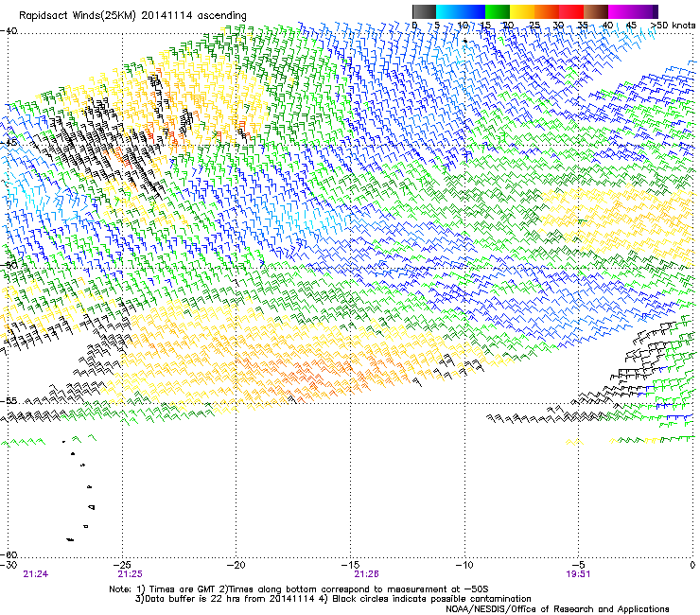
Task: Click the 'Data buffer is 22 hrs' note line
Action: [333, 599]
